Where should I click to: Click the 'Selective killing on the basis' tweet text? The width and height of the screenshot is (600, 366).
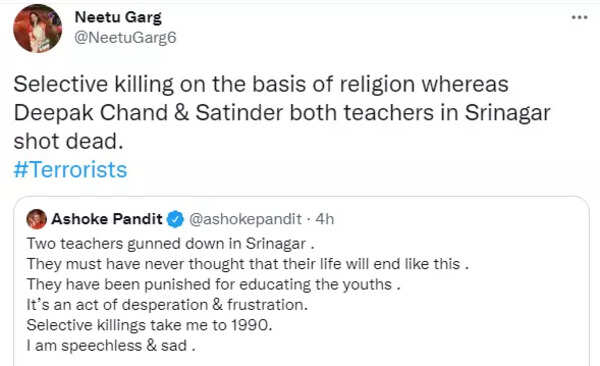[x=261, y=84]
